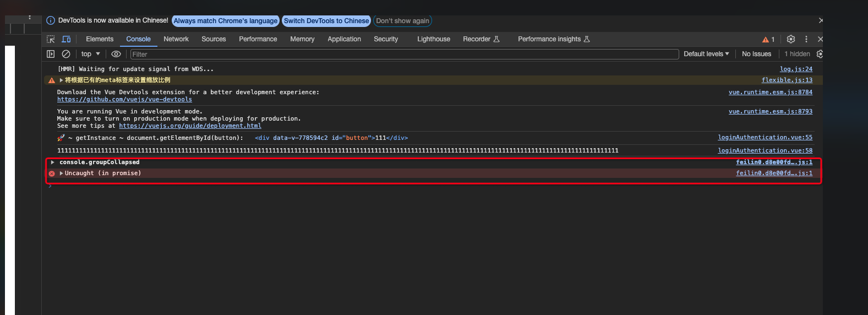Open the console settings gear
Image resolution: width=868 pixels, height=315 pixels.
(x=820, y=54)
